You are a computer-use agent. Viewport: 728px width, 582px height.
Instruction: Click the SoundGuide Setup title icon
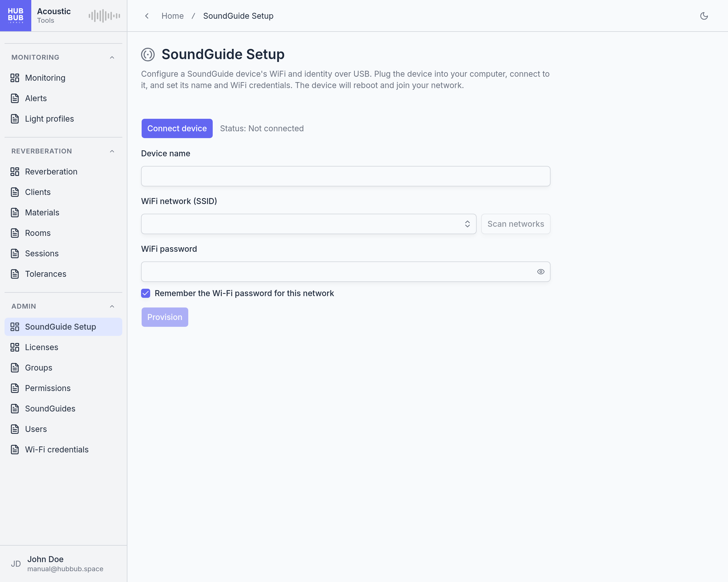coord(148,54)
